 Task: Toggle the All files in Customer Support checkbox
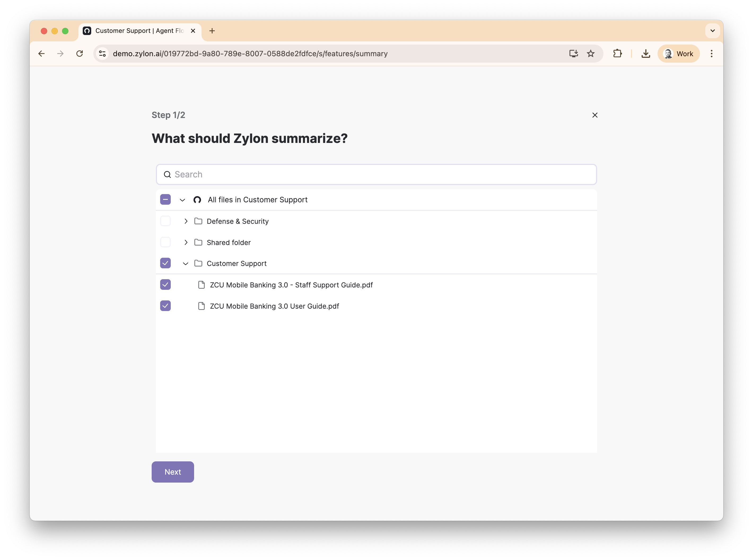165,200
